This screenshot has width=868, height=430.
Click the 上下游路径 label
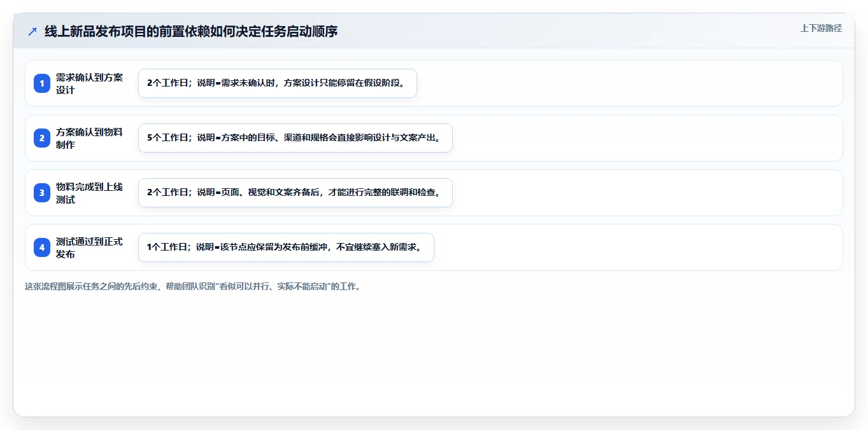click(821, 28)
